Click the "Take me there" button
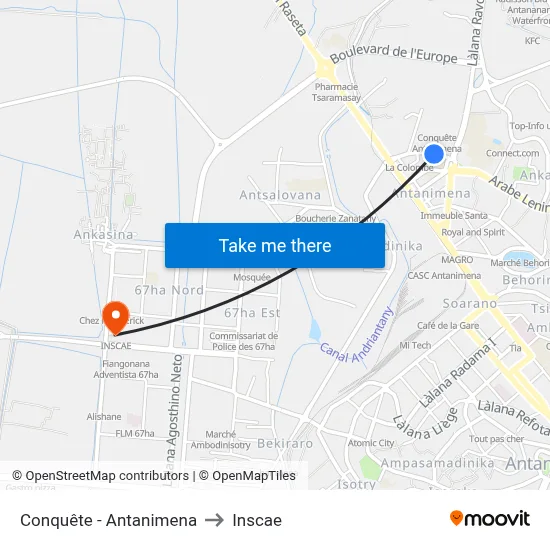The height and width of the screenshot is (550, 550). pos(275,246)
